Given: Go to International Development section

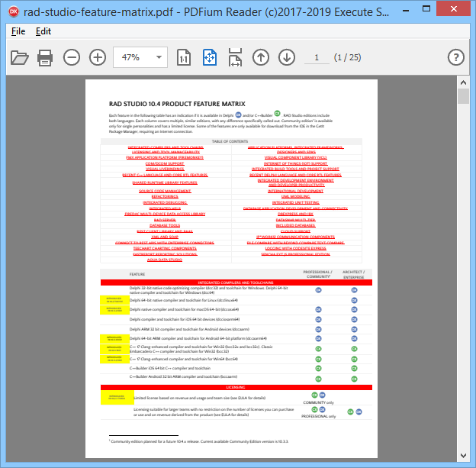Looking at the screenshot, I should click(295, 191).
